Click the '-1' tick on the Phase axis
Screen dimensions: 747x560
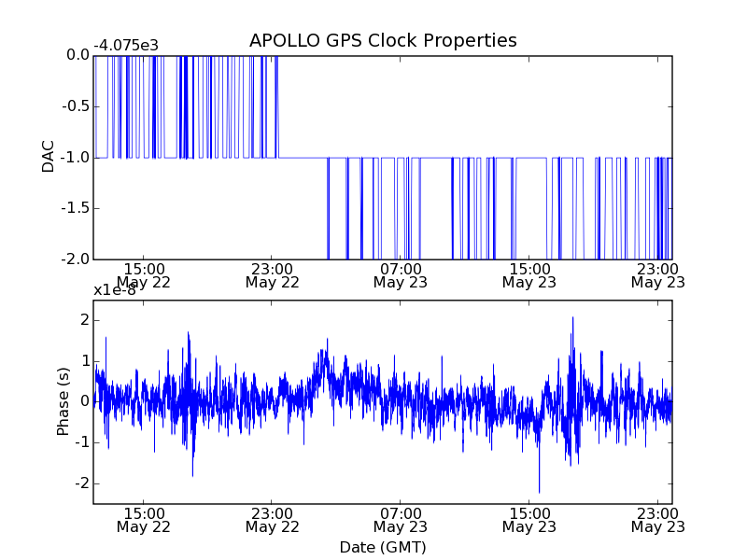click(82, 442)
